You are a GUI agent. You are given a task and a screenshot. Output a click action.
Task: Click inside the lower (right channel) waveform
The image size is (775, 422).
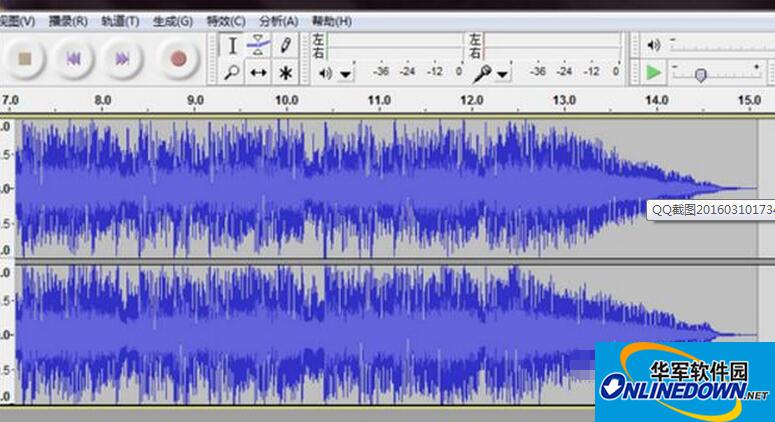coord(386,335)
